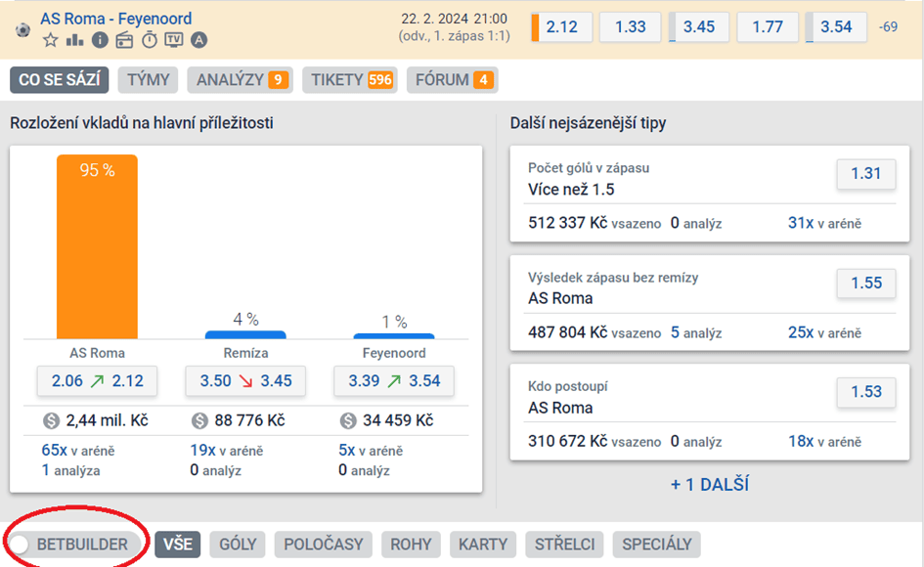Select the VŠE filter

point(177,544)
